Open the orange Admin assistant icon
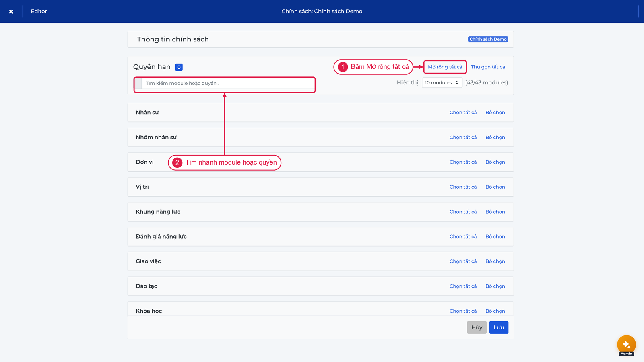This screenshot has height=362, width=644. coord(626,345)
